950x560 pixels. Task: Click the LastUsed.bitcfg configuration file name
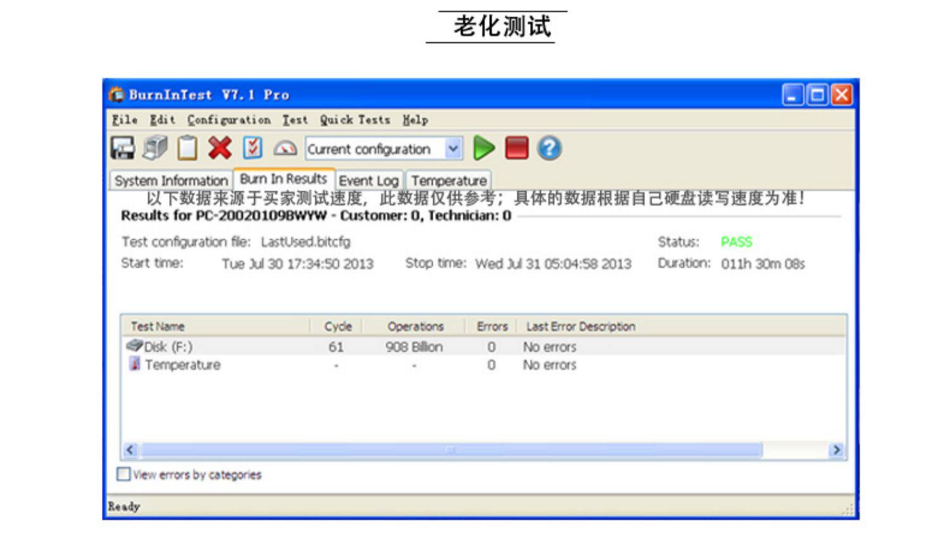coord(305,242)
